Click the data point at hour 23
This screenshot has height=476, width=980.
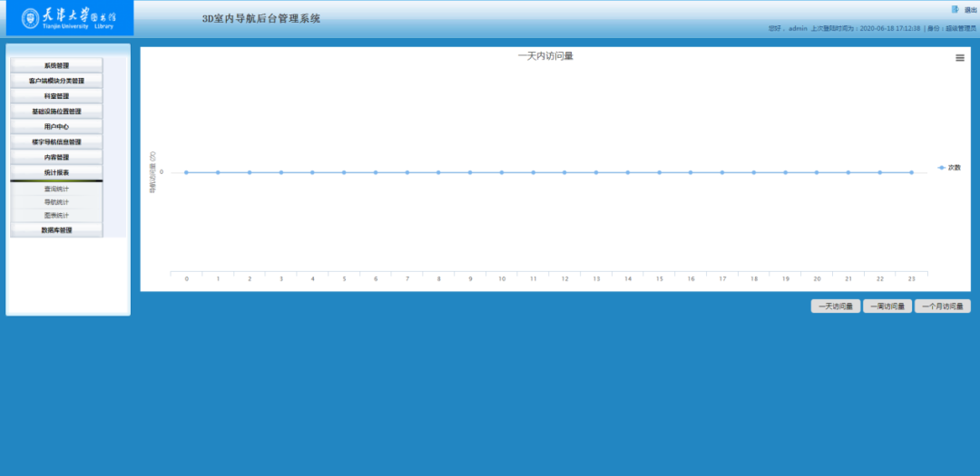[x=911, y=172]
